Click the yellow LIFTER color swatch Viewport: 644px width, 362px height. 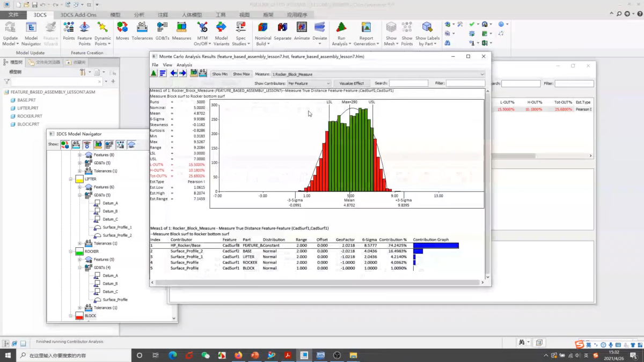tap(79, 179)
